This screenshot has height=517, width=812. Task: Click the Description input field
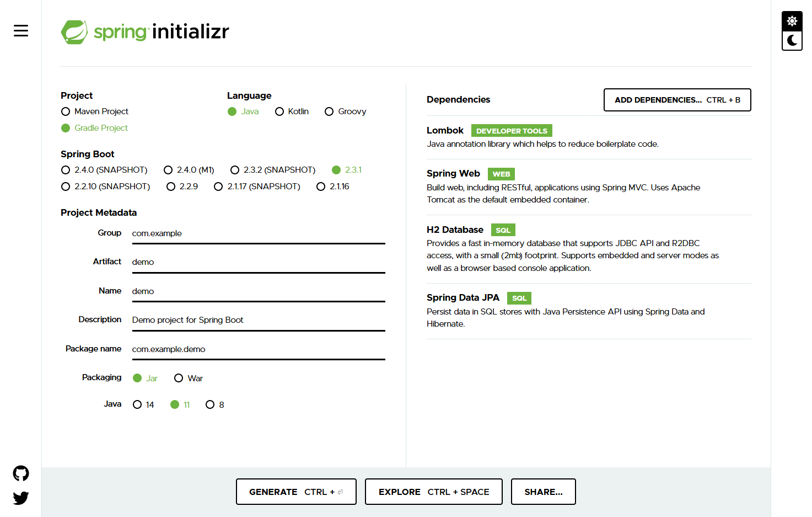[259, 320]
